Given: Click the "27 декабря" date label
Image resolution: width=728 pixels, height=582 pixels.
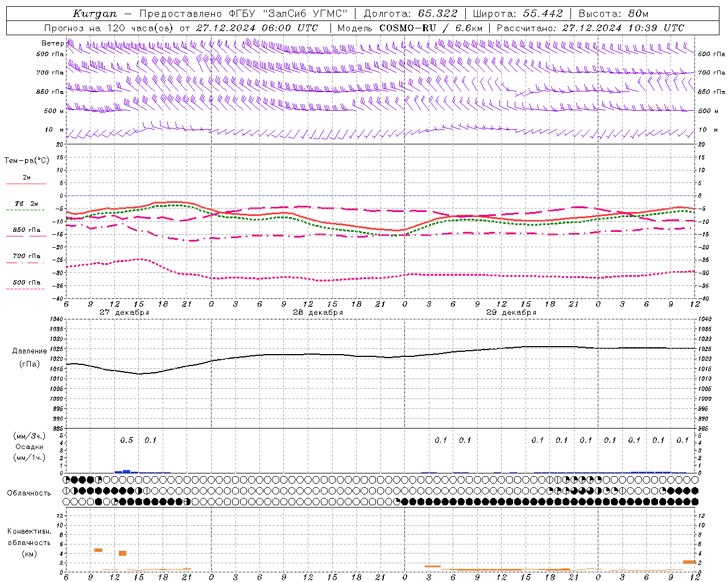Looking at the screenshot, I should click(x=124, y=313).
